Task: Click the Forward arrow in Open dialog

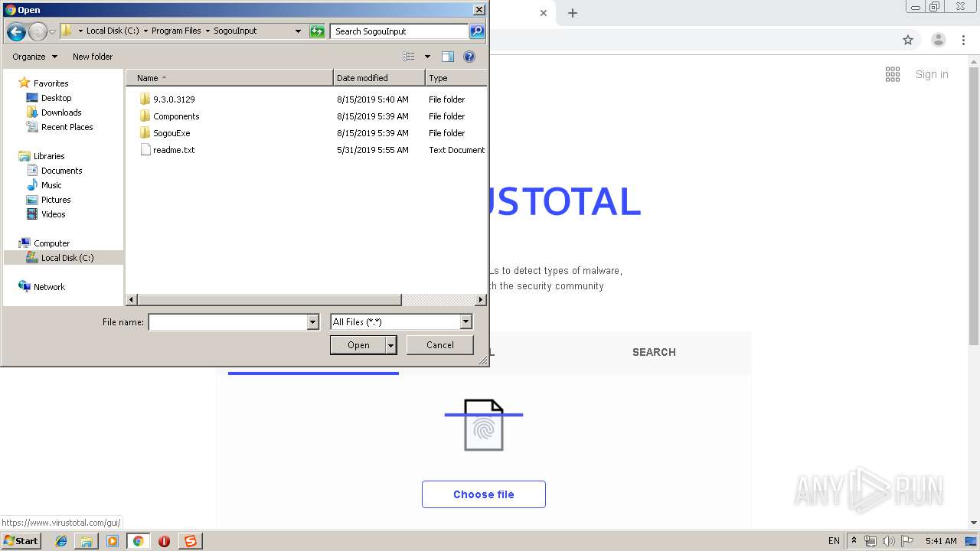Action: pyautogui.click(x=38, y=31)
